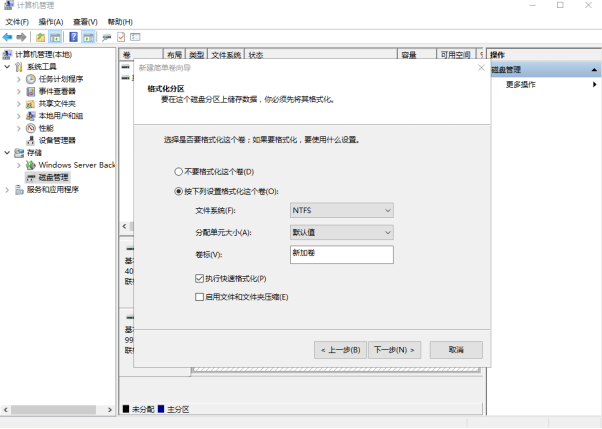Click the tree pane horizontal scrollbar
The image size is (602, 429).
[53, 410]
